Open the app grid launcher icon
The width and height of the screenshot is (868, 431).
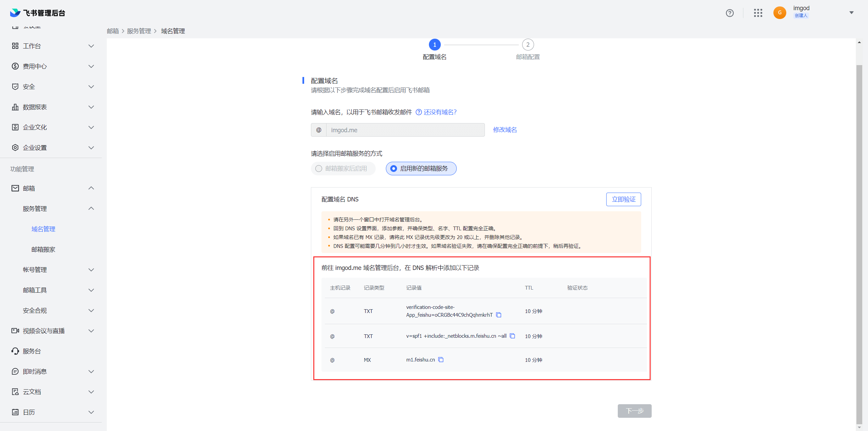click(x=758, y=13)
